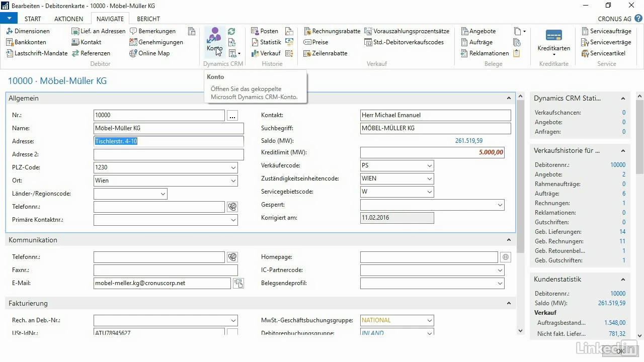Image resolution: width=644 pixels, height=362 pixels.
Task: Click the E-Mail input field
Action: (x=162, y=283)
